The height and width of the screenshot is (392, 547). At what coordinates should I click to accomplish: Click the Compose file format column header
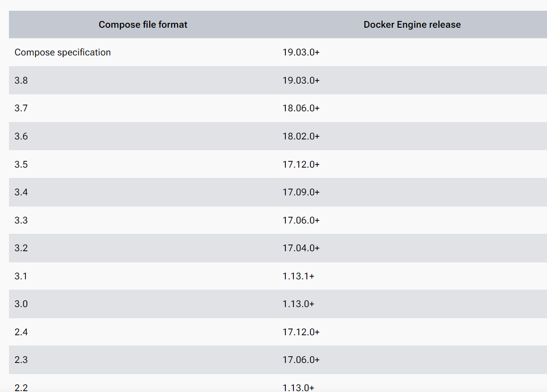pos(143,25)
